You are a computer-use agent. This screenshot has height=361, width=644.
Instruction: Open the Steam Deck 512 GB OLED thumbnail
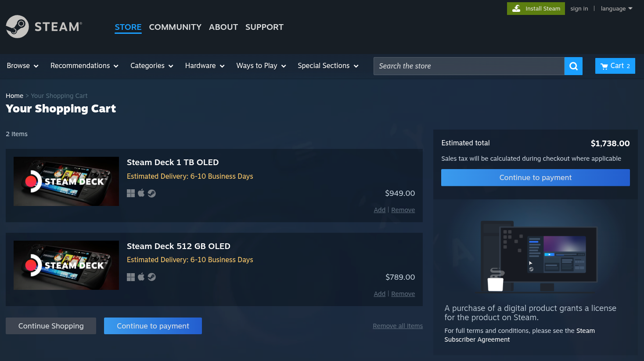(66, 265)
